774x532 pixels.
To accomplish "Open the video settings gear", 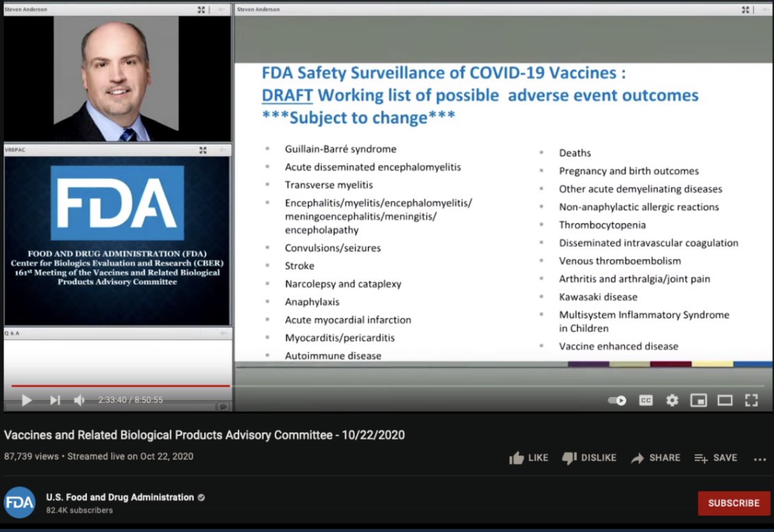I will [x=672, y=400].
